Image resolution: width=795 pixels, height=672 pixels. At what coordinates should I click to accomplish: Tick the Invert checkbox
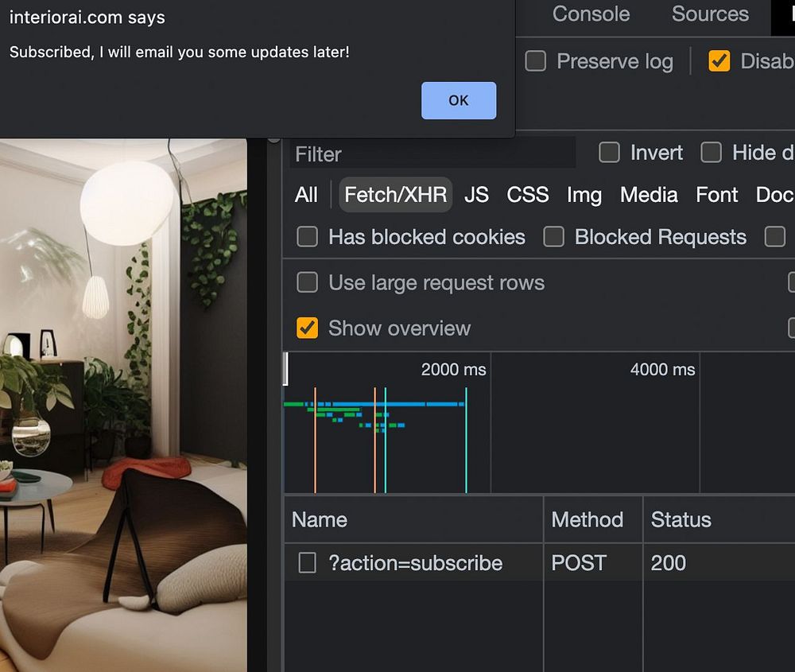tap(609, 152)
